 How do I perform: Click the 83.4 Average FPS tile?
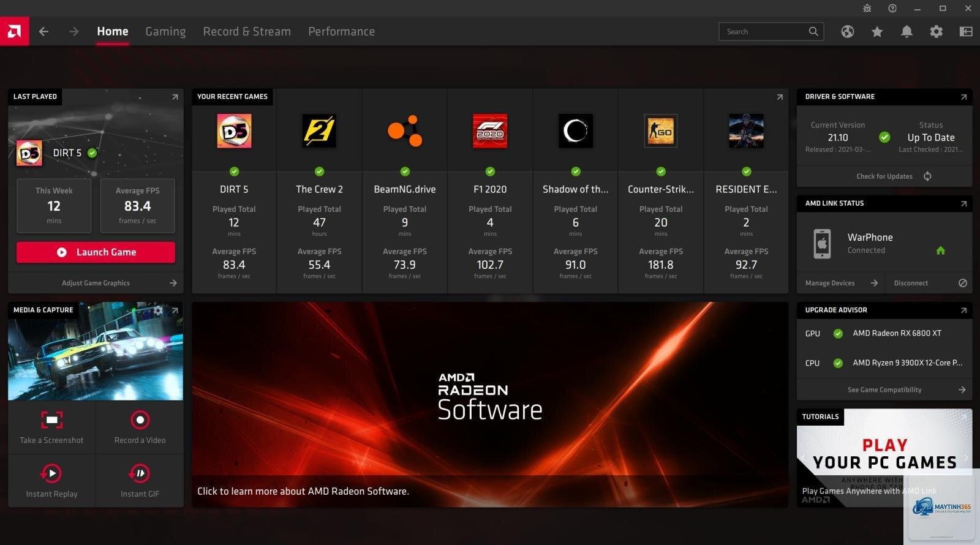(x=137, y=206)
